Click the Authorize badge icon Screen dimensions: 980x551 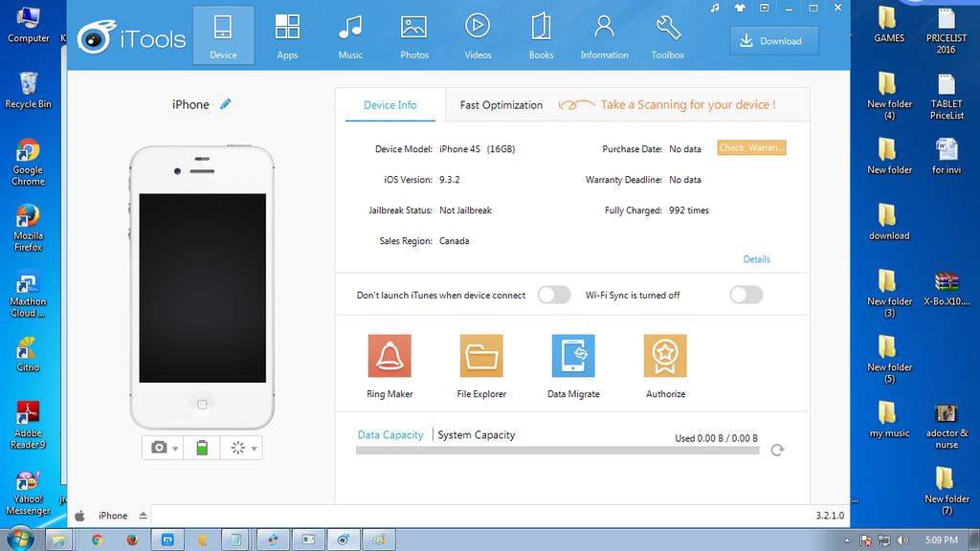tap(665, 356)
